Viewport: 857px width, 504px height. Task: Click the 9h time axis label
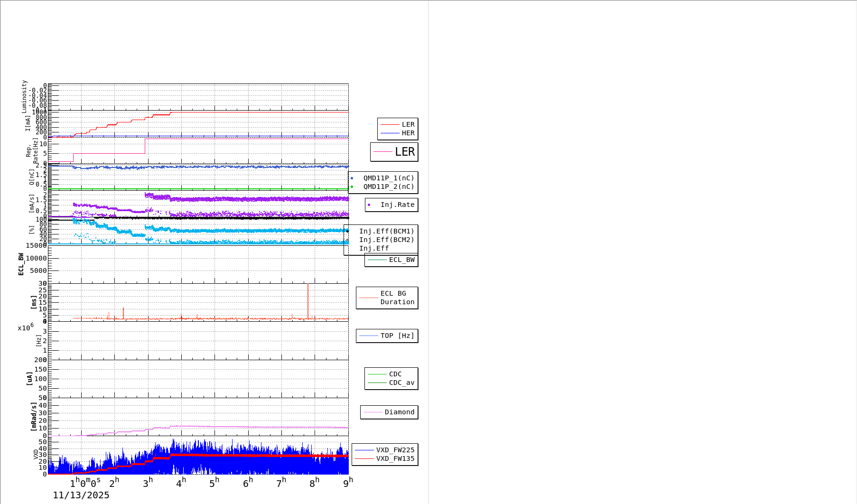(x=348, y=483)
